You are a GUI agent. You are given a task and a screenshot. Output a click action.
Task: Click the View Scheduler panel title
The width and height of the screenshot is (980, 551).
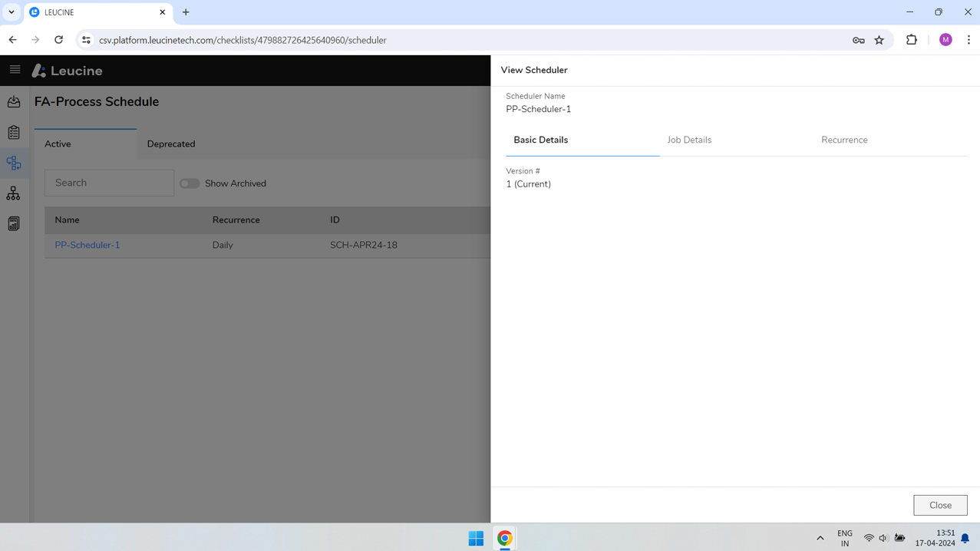[534, 70]
